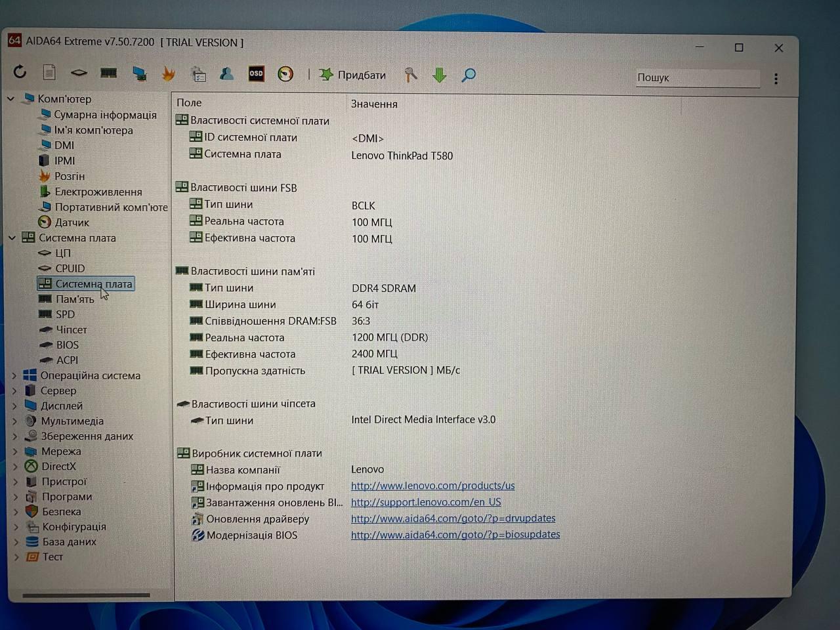The image size is (840, 630).
Task: Open preferences wrench toolbar icon
Action: point(411,75)
